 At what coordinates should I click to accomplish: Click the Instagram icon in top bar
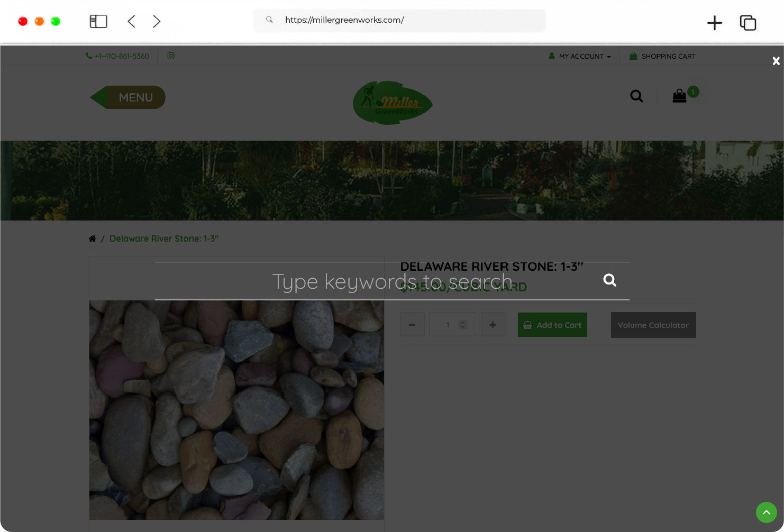pos(171,56)
